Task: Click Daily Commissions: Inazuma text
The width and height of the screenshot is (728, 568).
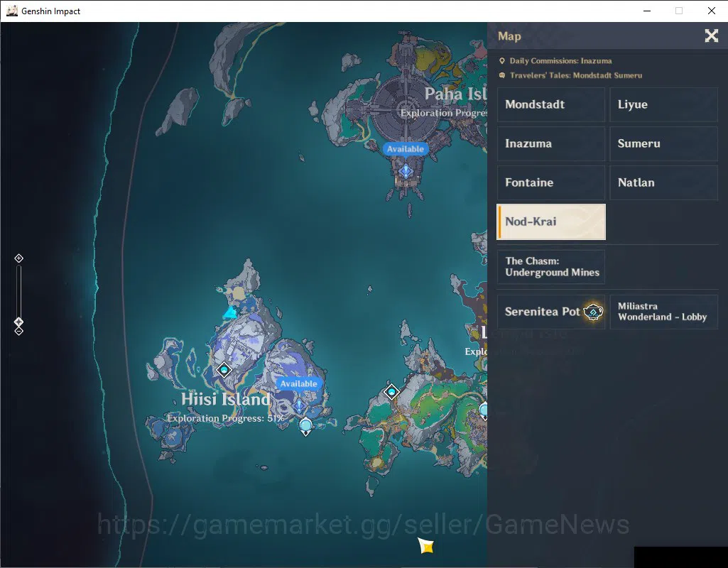Action: tap(560, 61)
